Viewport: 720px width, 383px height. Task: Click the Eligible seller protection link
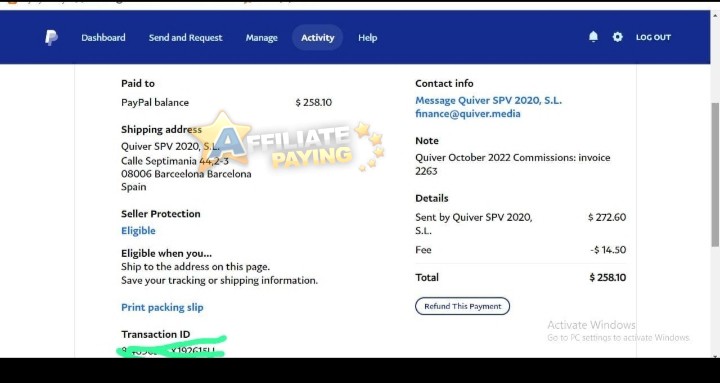(x=138, y=231)
